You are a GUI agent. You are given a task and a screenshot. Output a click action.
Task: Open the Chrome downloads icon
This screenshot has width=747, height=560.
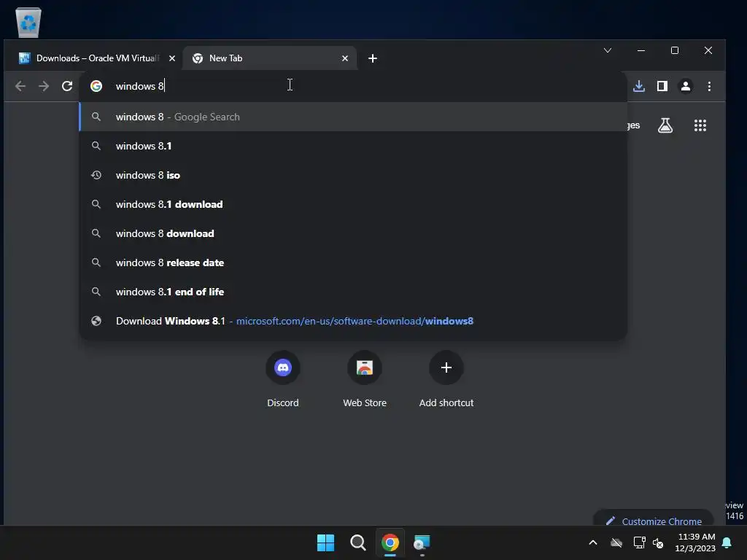[639, 86]
